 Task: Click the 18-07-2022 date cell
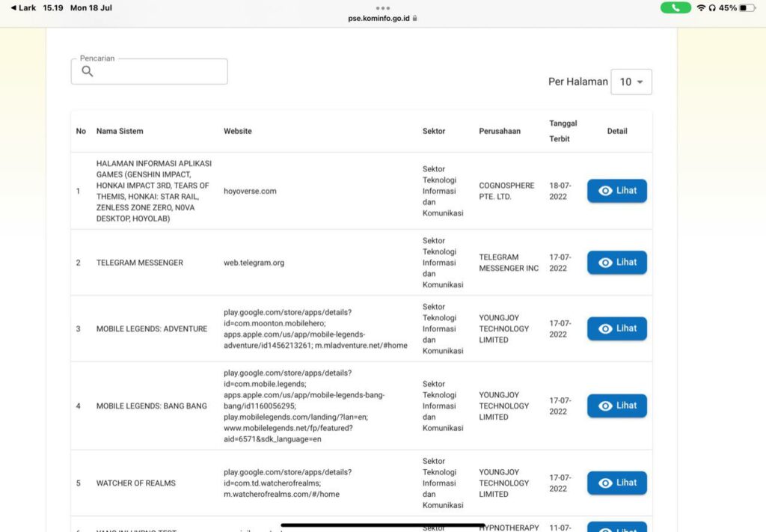[x=560, y=191]
